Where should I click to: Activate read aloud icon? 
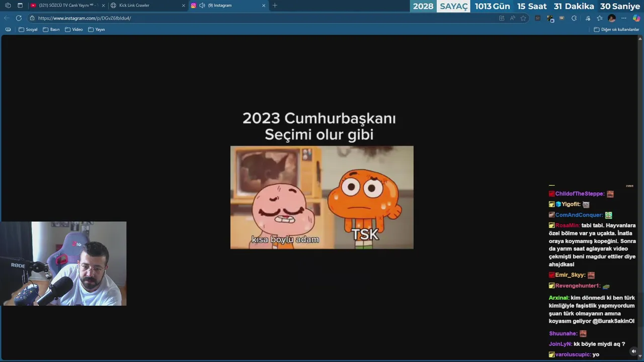click(513, 18)
